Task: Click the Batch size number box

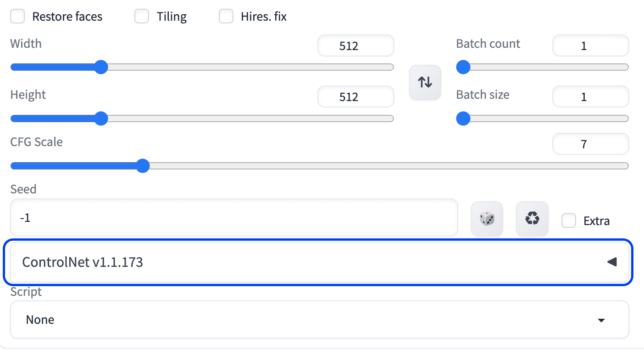Action: click(590, 97)
